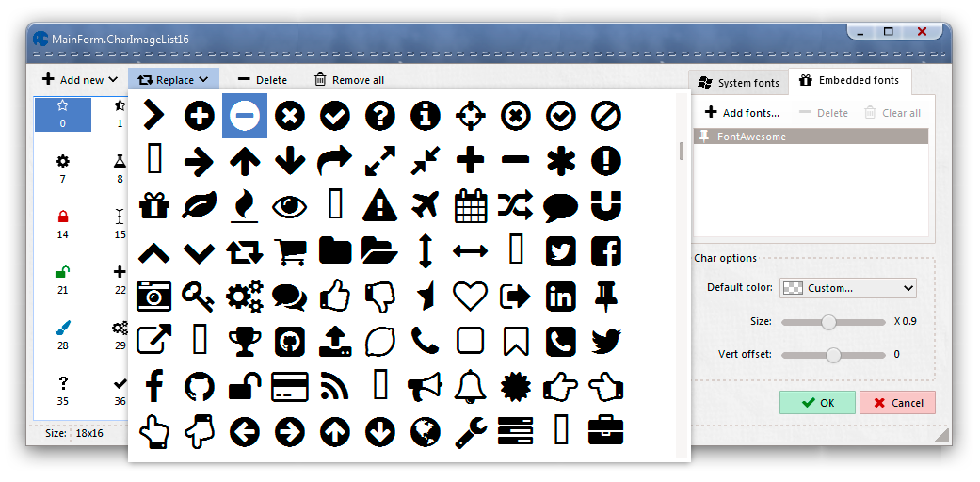Choose the Twitter bird square icon
Image resolution: width=980 pixels, height=482 pixels.
pyautogui.click(x=561, y=251)
